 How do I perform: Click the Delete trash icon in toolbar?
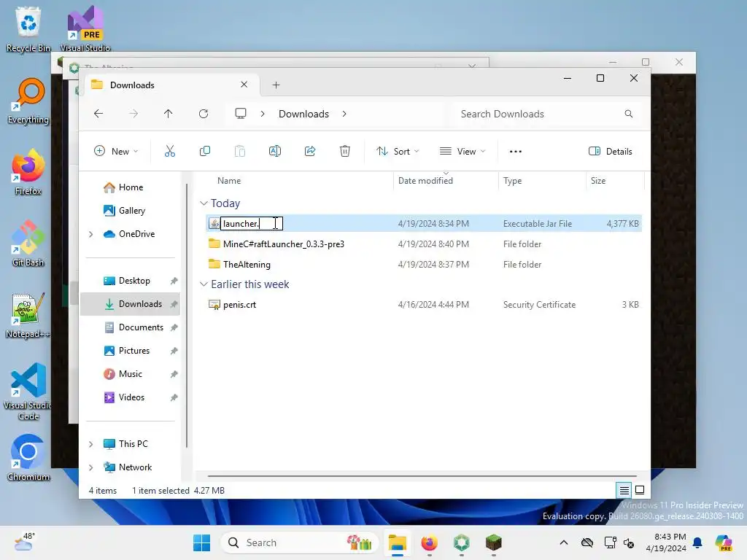click(345, 152)
